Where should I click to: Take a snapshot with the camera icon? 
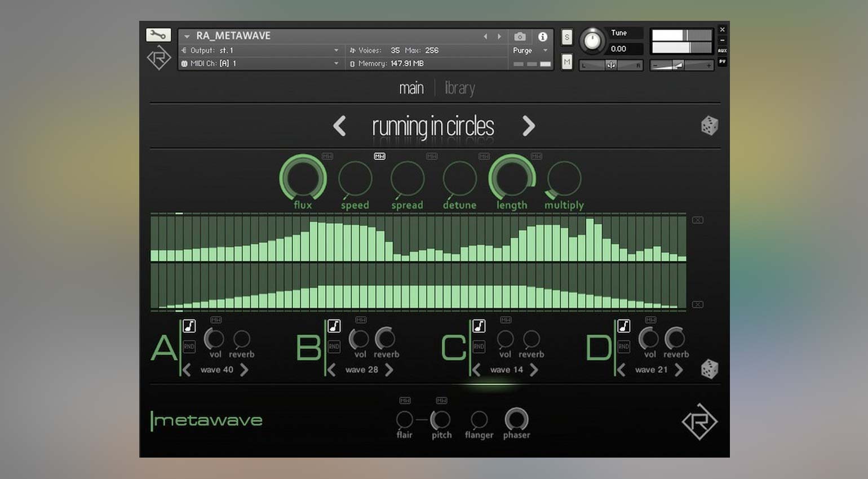pos(520,37)
